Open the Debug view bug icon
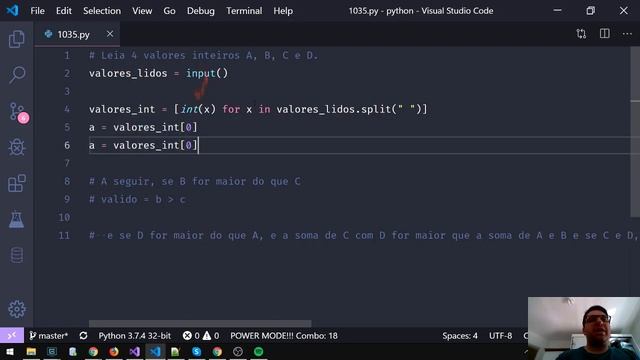This screenshot has width=640, height=360. click(x=17, y=147)
